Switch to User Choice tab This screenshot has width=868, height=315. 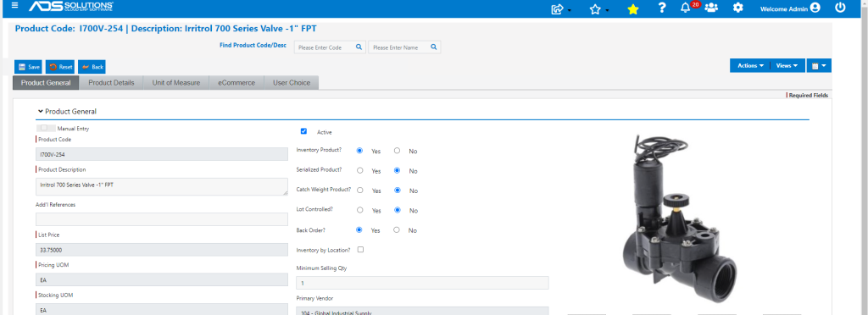click(x=292, y=83)
